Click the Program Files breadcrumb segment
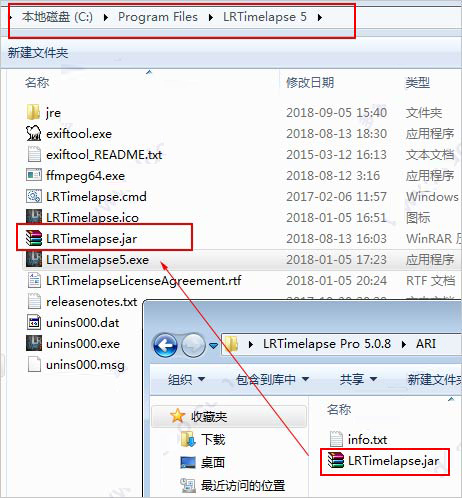The image size is (462, 498). pos(158,17)
